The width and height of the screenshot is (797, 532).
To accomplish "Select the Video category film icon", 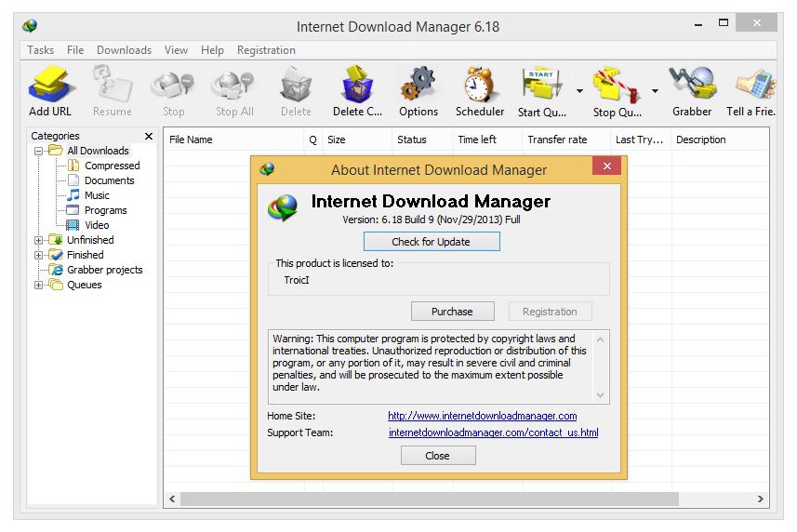I will click(x=73, y=224).
